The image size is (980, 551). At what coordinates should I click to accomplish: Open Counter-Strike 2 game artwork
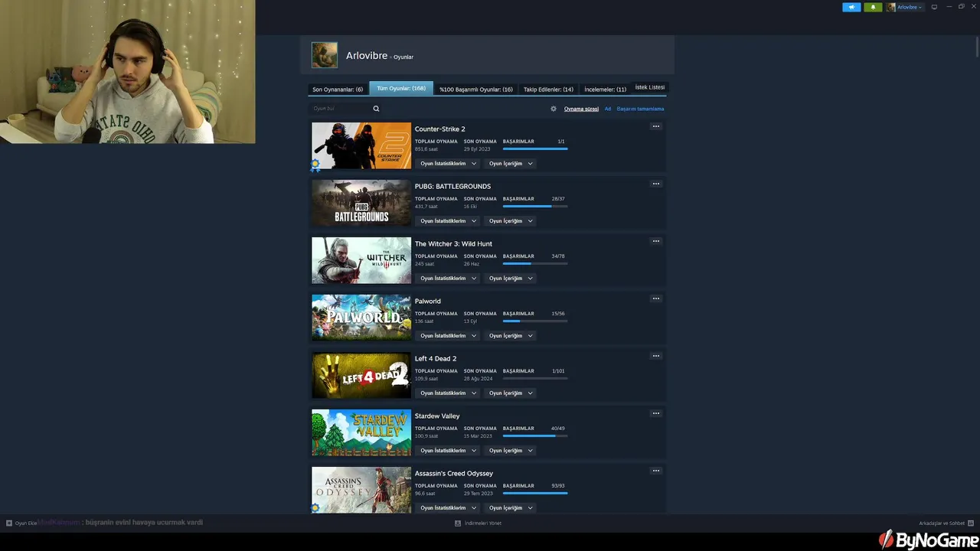pyautogui.click(x=361, y=145)
